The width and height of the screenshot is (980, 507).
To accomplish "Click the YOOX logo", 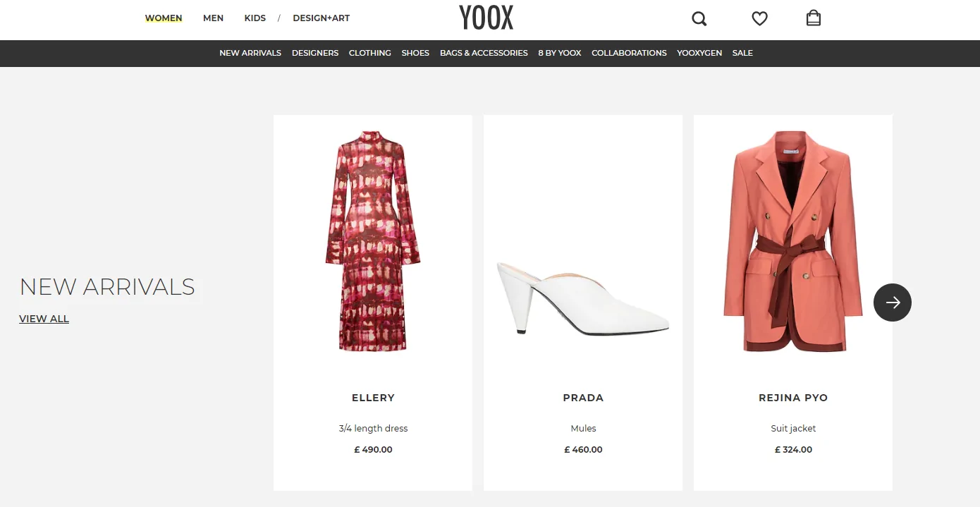I will [486, 18].
